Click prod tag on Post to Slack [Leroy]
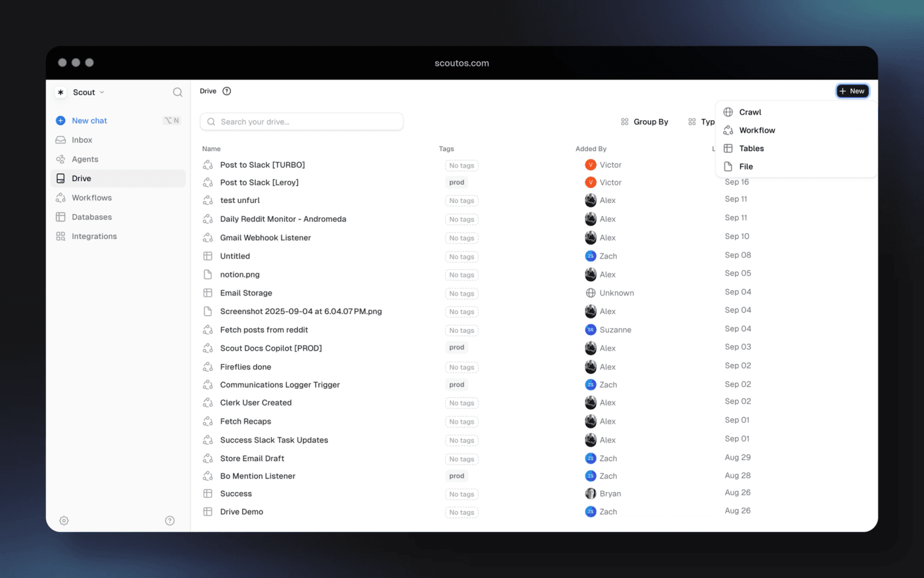 pos(457,183)
